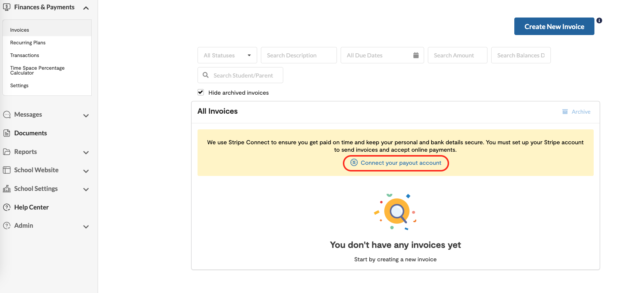The image size is (644, 293).
Task: Expand the Reports section chevron
Action: [86, 152]
